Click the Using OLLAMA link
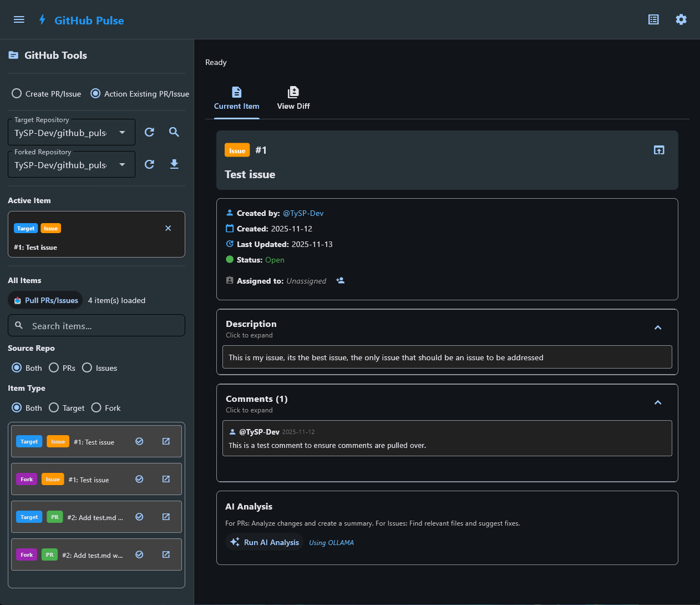The image size is (700, 605). click(x=331, y=543)
